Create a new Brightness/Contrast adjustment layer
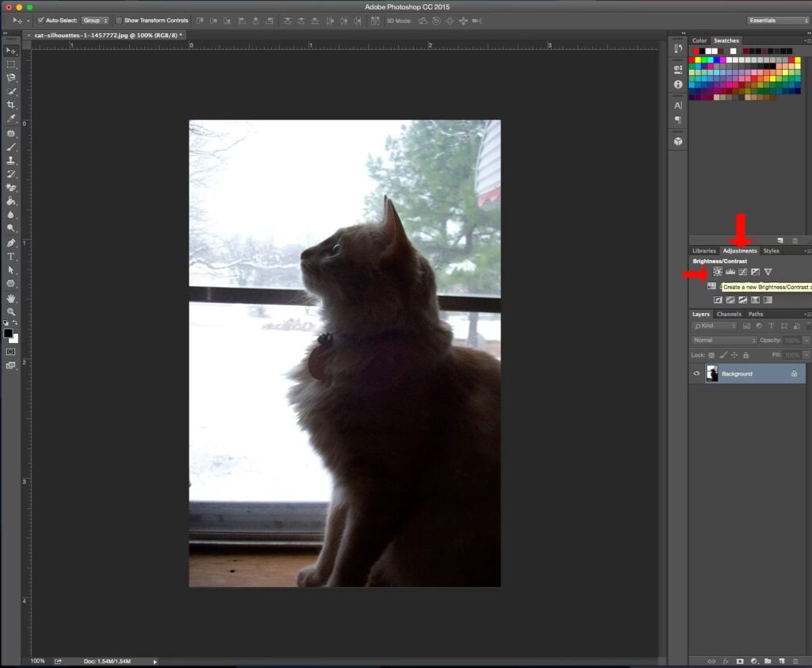812x668 pixels. [x=718, y=272]
